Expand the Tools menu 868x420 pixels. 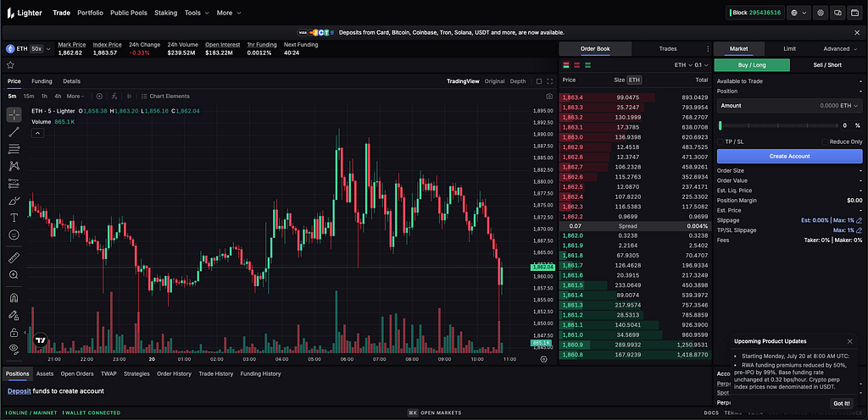(197, 12)
